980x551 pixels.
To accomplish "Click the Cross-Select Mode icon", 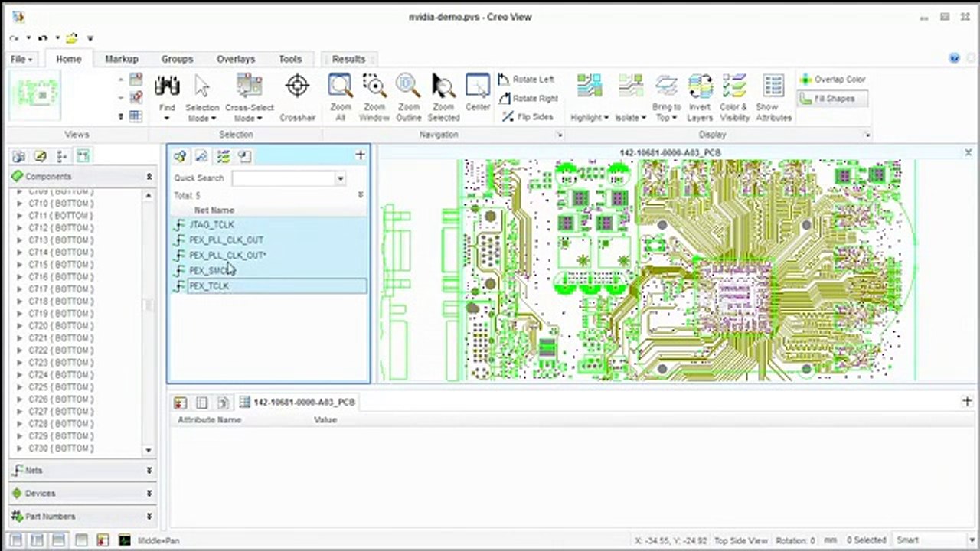I will [x=249, y=86].
